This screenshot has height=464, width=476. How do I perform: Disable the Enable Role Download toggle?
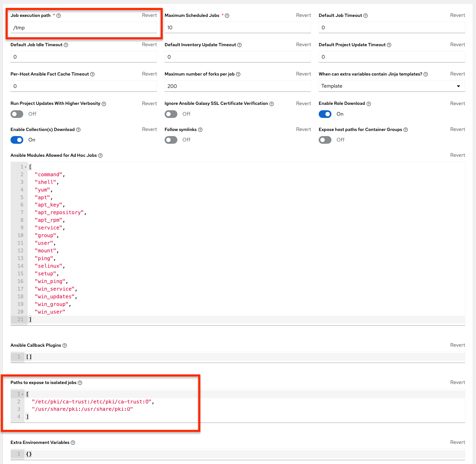pos(325,114)
